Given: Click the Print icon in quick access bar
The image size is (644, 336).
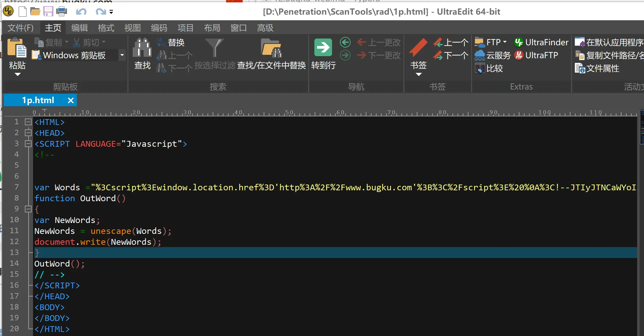Looking at the screenshot, I should click(x=62, y=12).
